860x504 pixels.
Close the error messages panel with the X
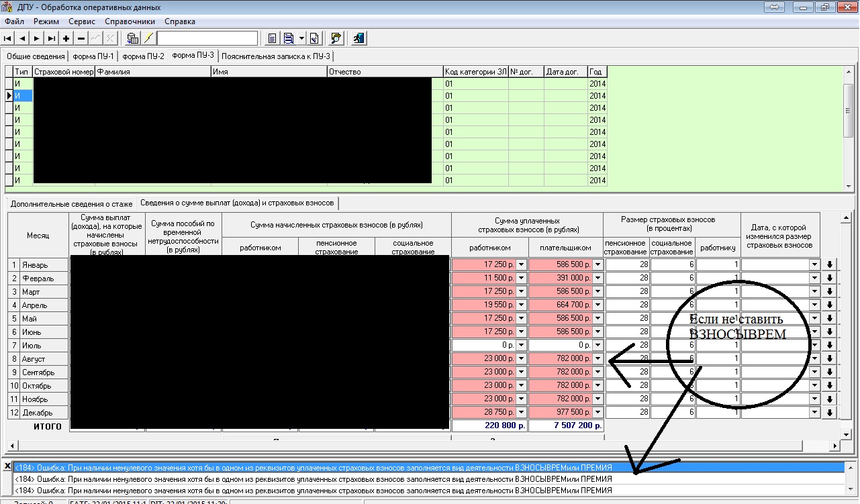click(7, 466)
